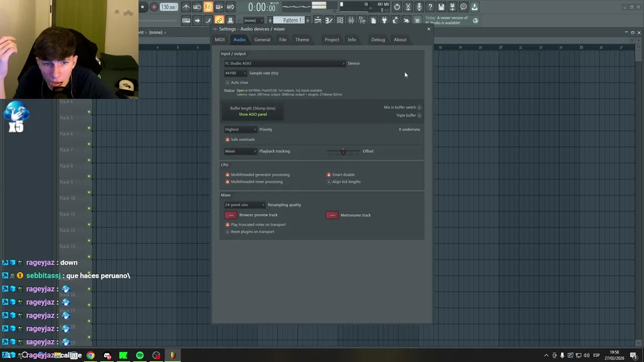Click the stop playback button
Image resolution: width=644 pixels, height=362 pixels.
(142, 7)
